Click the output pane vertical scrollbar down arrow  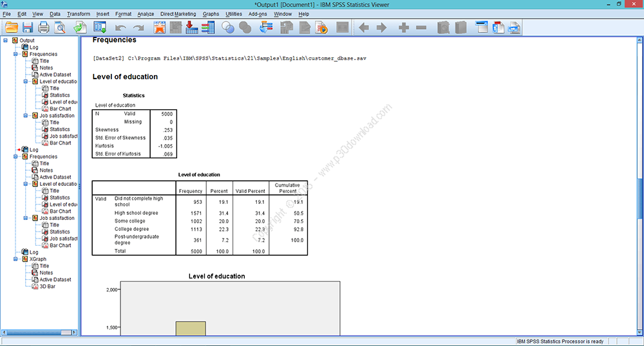pyautogui.click(x=639, y=332)
